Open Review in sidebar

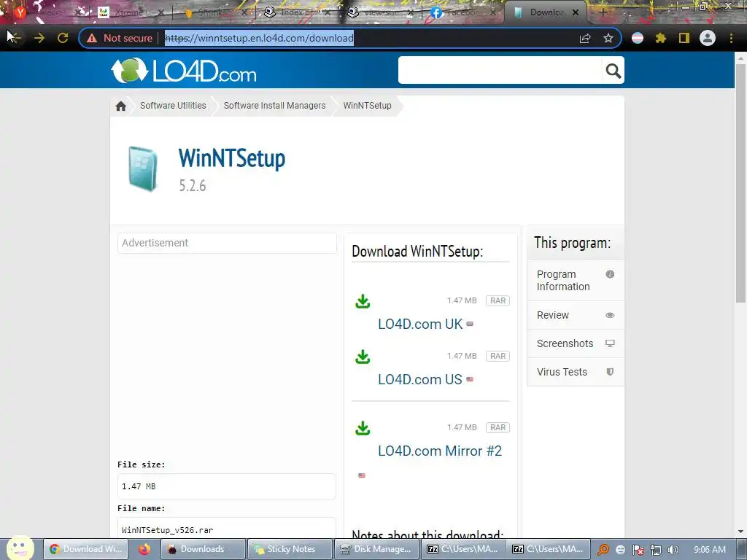click(x=576, y=315)
